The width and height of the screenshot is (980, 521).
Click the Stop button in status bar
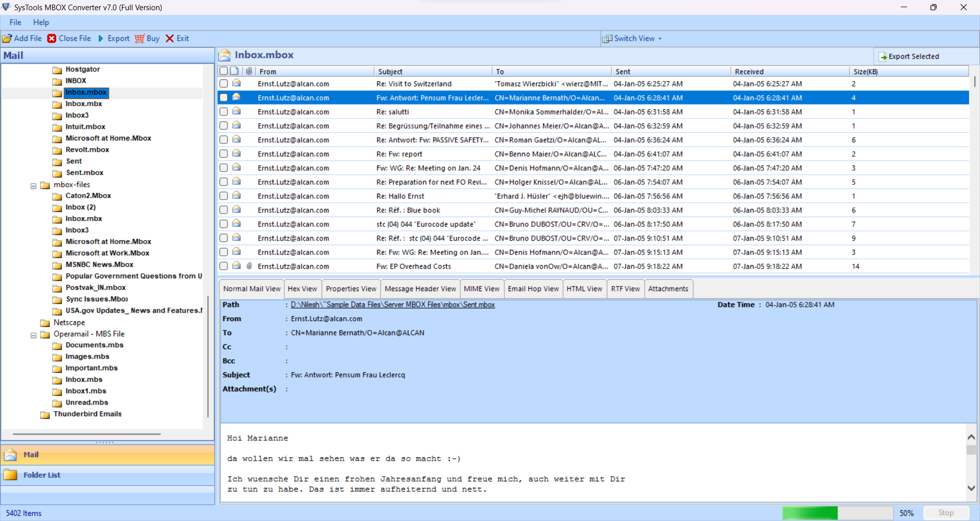tap(946, 513)
